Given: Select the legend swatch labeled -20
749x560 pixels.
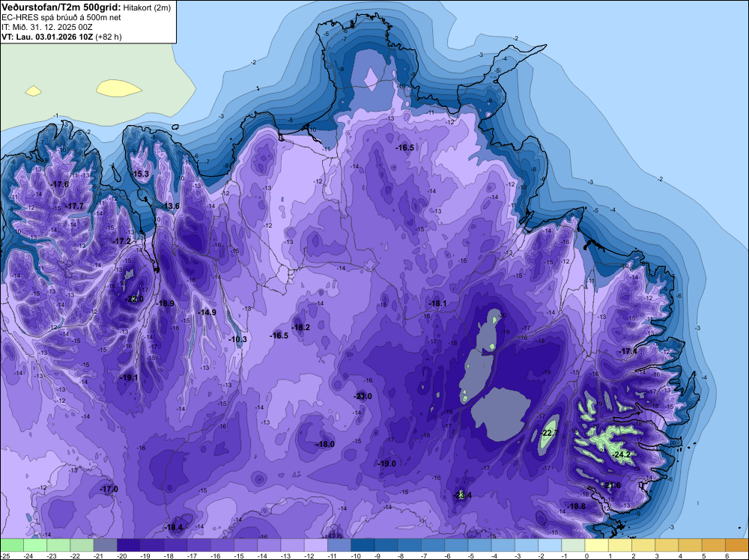Looking at the screenshot, I should point(129,545).
